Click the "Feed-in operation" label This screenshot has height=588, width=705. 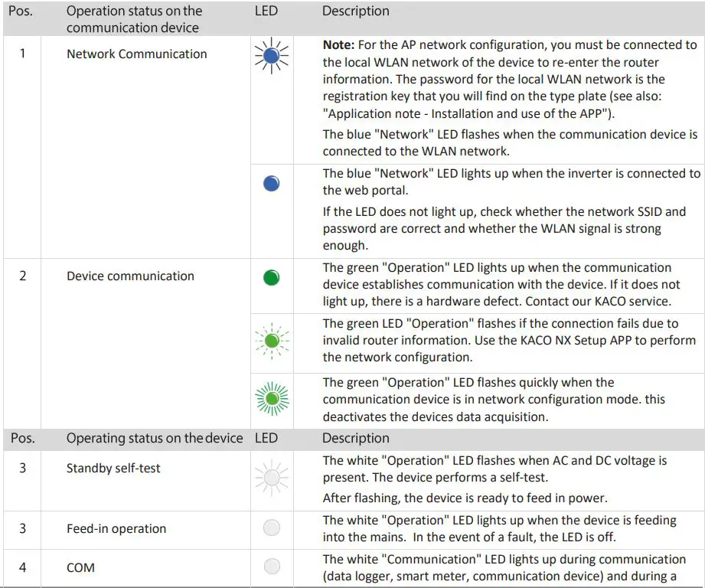coord(116,528)
